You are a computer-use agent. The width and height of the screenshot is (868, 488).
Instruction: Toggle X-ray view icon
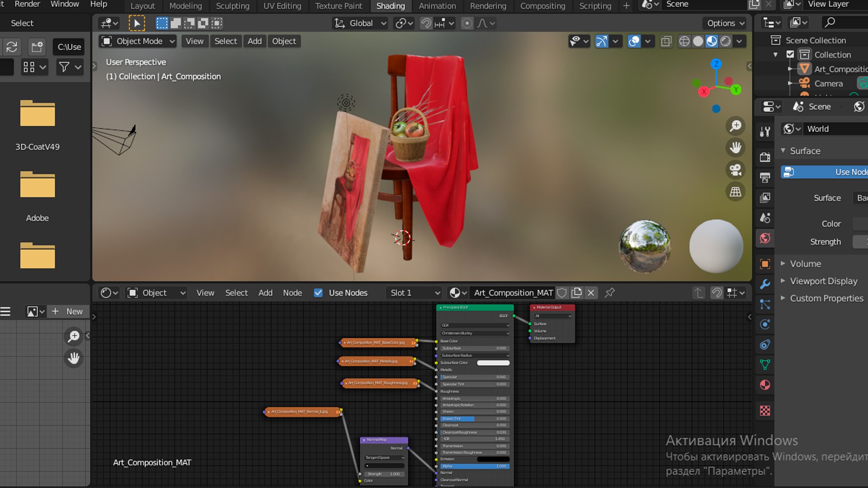coord(666,42)
